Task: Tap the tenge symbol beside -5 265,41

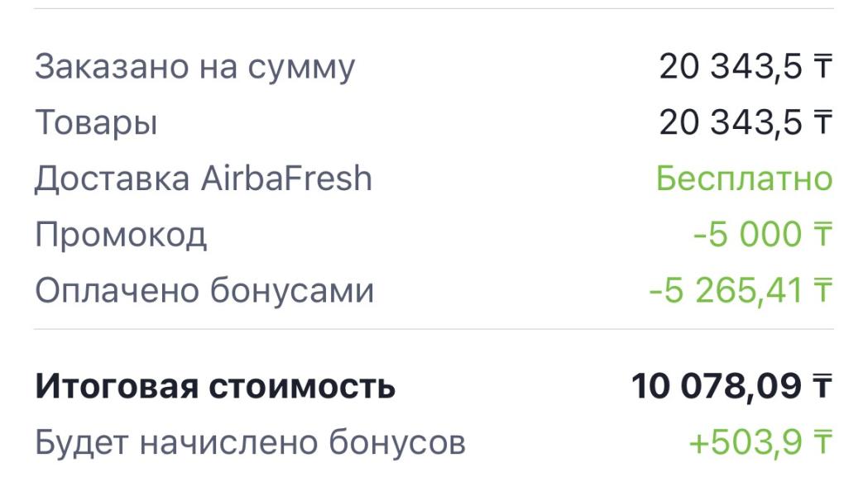Action: tap(822, 290)
